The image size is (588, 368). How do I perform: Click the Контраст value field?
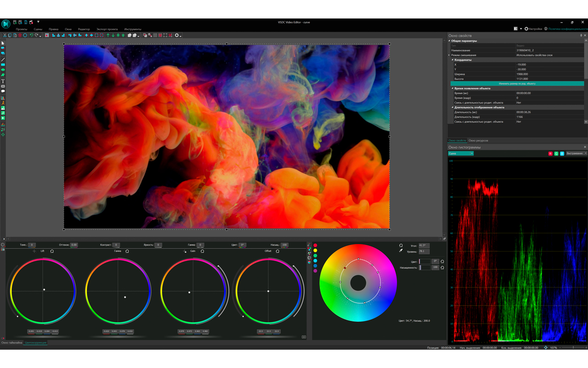116,245
